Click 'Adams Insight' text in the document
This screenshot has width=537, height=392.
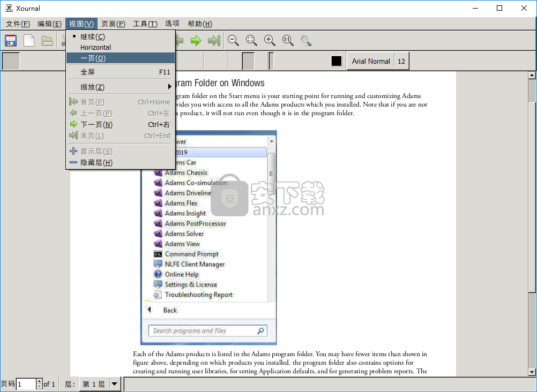coord(185,213)
